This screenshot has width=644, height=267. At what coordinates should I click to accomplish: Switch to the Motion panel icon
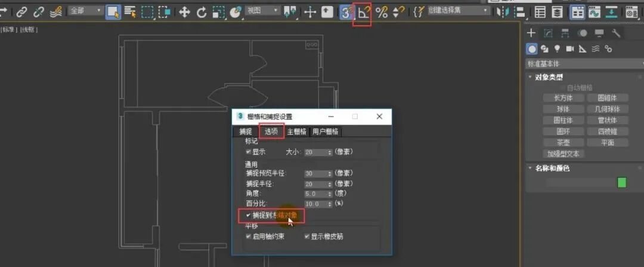coord(583,33)
